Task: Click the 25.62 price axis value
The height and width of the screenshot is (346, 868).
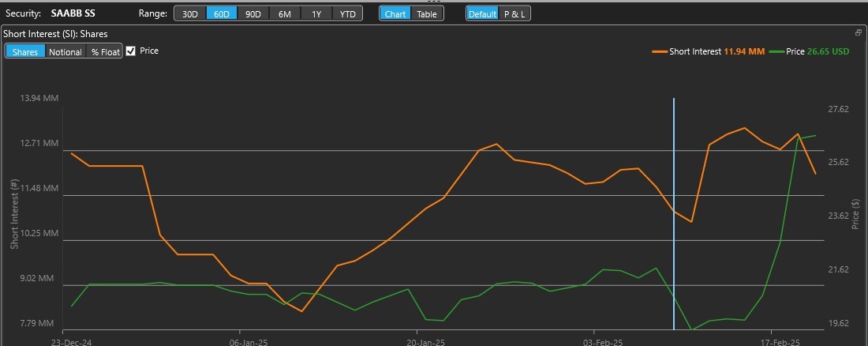Action: click(838, 162)
